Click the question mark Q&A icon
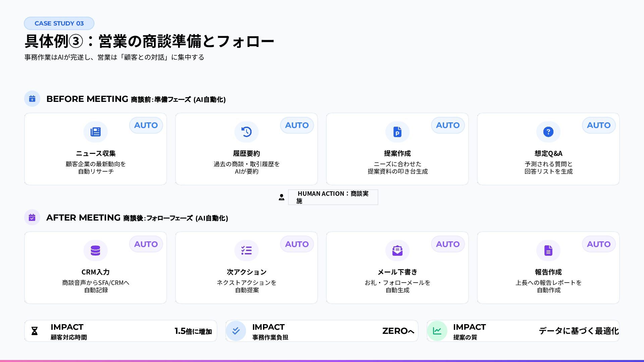644x362 pixels. pos(548,132)
